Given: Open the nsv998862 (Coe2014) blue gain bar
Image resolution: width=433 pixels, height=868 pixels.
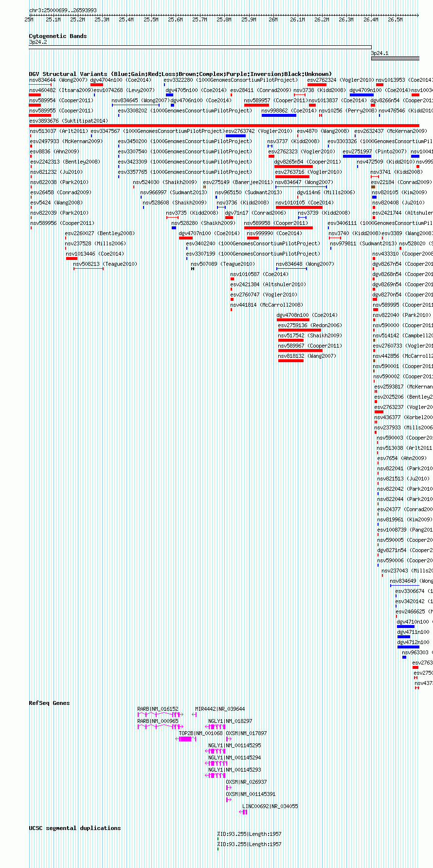Looking at the screenshot, I should [279, 115].
